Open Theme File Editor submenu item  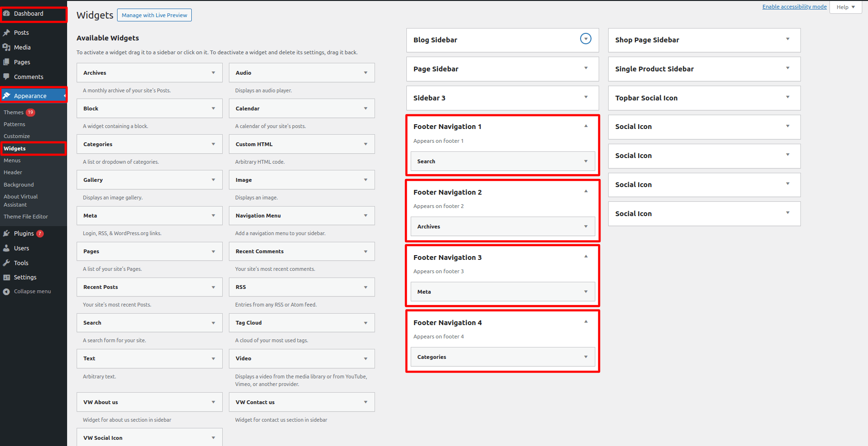26,217
